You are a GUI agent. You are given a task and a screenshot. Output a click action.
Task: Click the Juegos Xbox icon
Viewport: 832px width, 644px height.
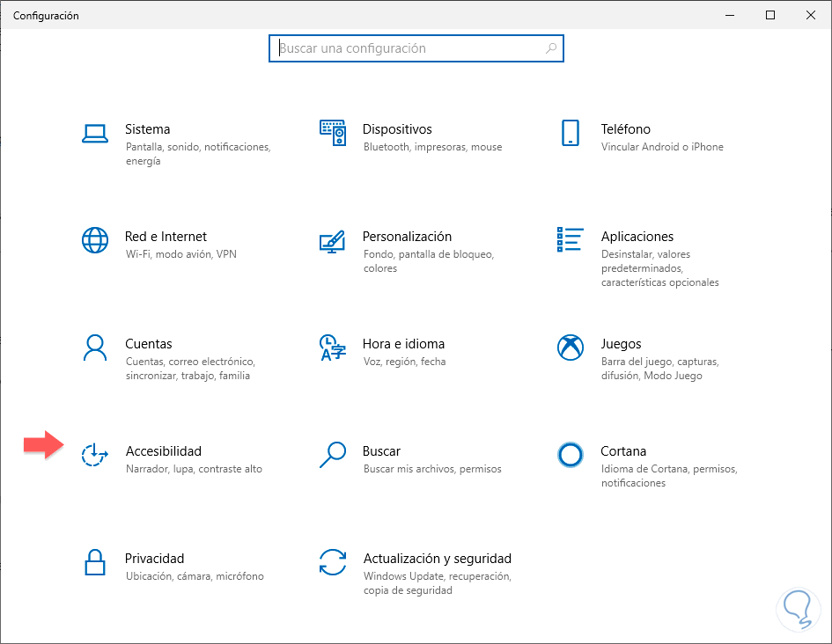pyautogui.click(x=570, y=348)
